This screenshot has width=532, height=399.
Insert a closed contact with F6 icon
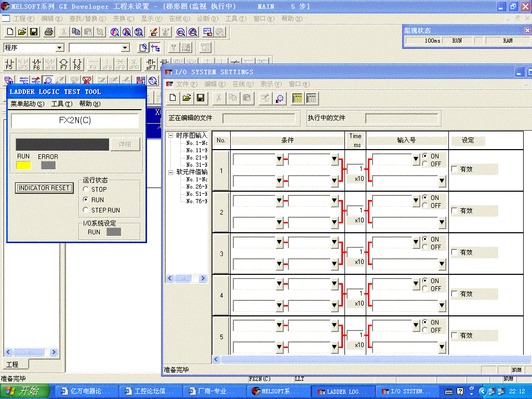click(x=36, y=64)
